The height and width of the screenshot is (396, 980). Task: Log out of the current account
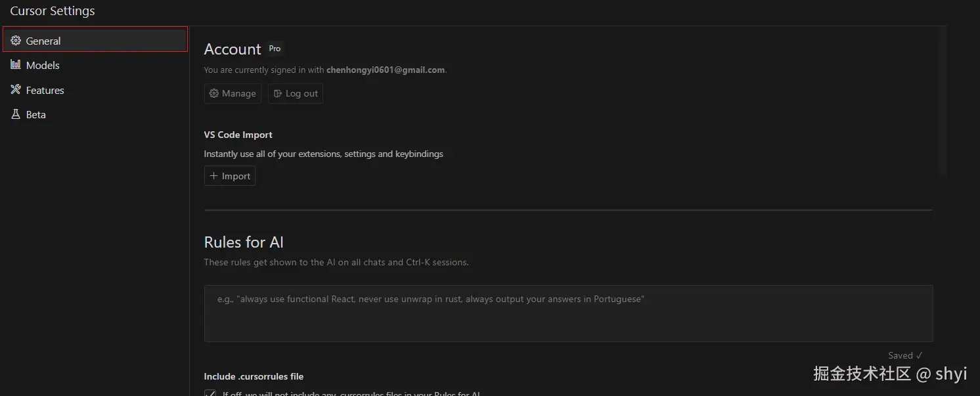[x=296, y=94]
